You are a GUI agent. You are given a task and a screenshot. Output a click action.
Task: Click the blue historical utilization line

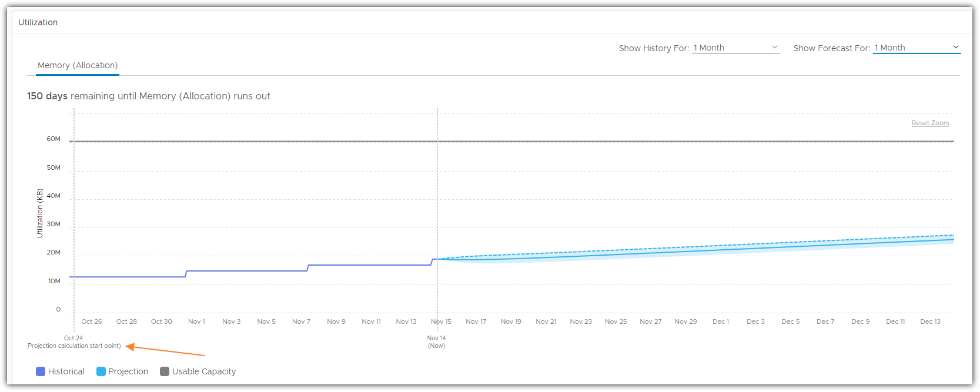point(247,271)
